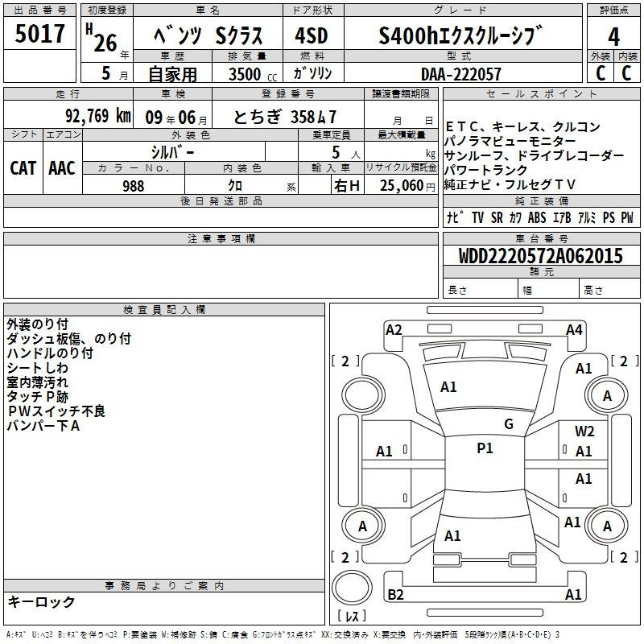The height and width of the screenshot is (644, 644).
Task: Select model code DAA-222057
Action: coord(460,74)
